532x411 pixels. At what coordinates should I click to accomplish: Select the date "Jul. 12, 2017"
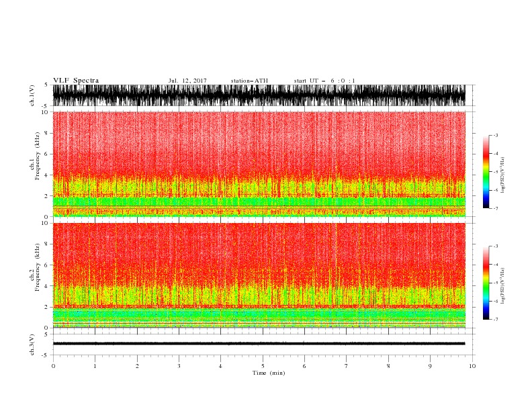pyautogui.click(x=187, y=81)
